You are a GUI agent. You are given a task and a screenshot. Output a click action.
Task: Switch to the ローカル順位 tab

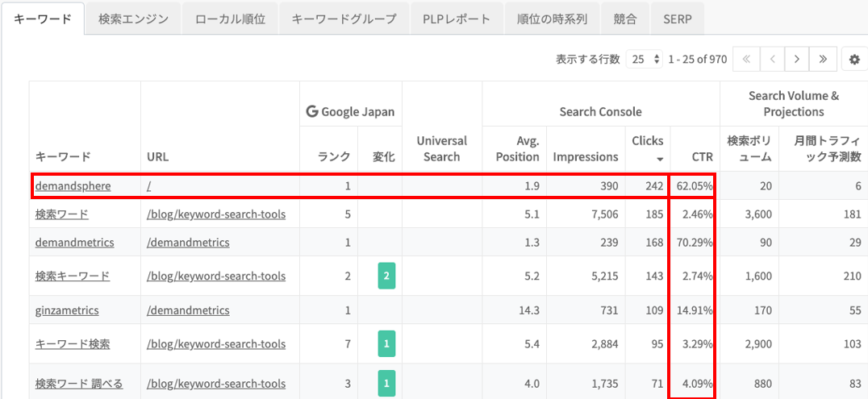[x=230, y=19]
